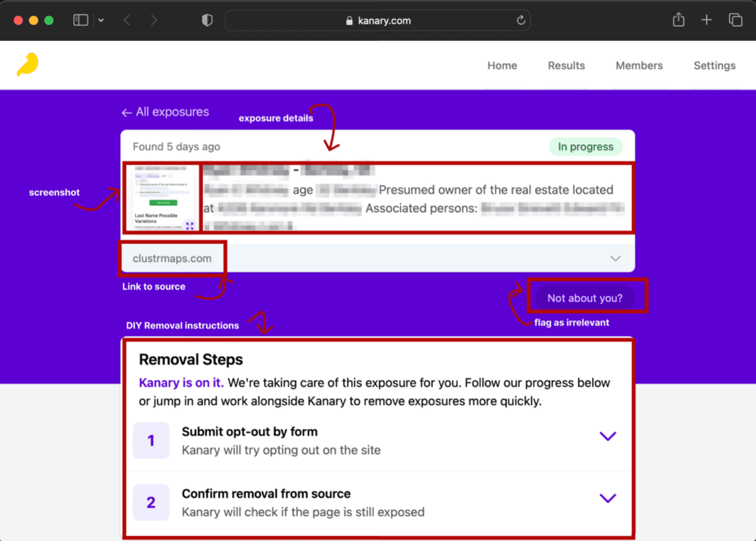
Task: Expand the Confirm removal from source step
Action: [x=607, y=498]
